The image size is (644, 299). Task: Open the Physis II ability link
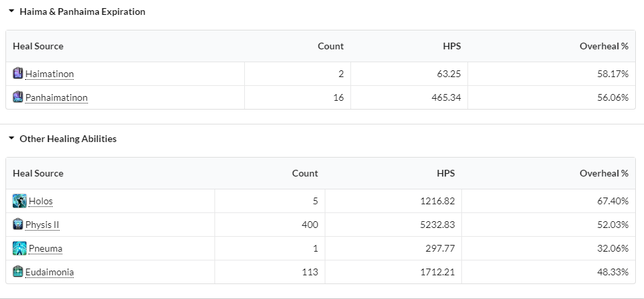click(43, 225)
